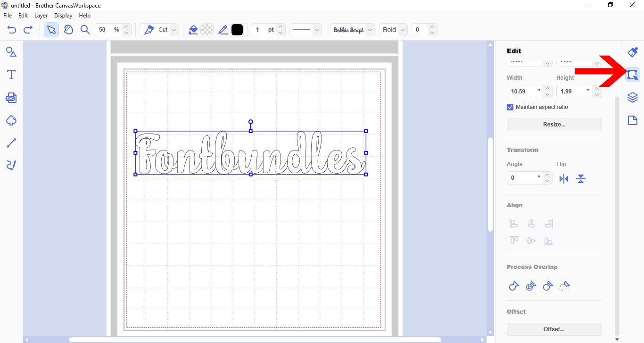The width and height of the screenshot is (644, 343).
Task: Click the Redo arrow icon
Action: point(28,30)
